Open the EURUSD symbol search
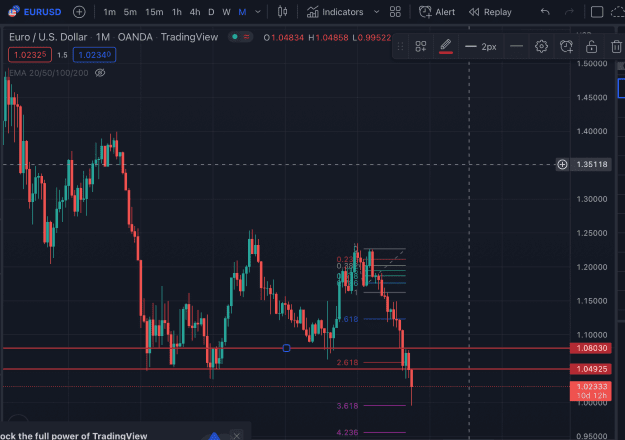Viewport: 625px width, 440px height. click(35, 12)
